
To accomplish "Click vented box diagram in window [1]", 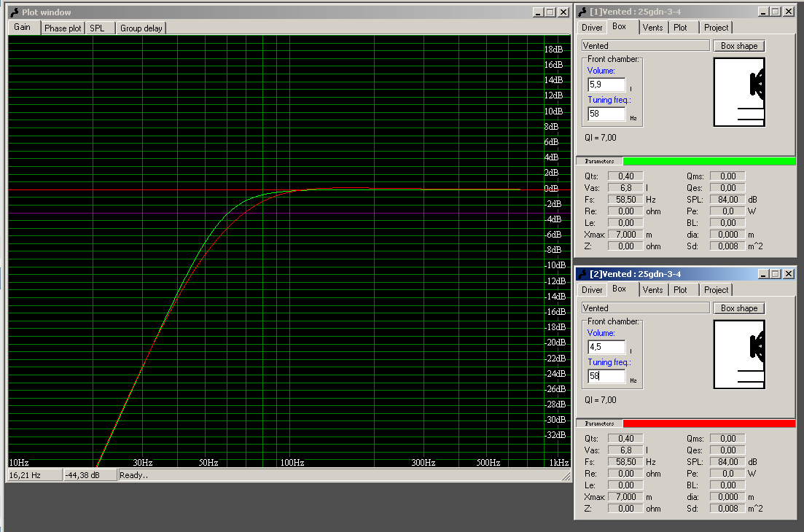I will (x=739, y=93).
